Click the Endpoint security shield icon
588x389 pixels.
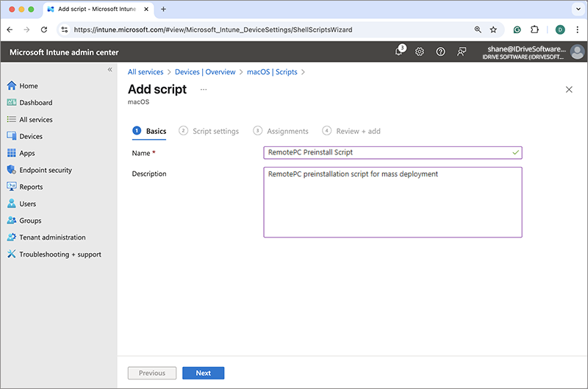pyautogui.click(x=12, y=170)
